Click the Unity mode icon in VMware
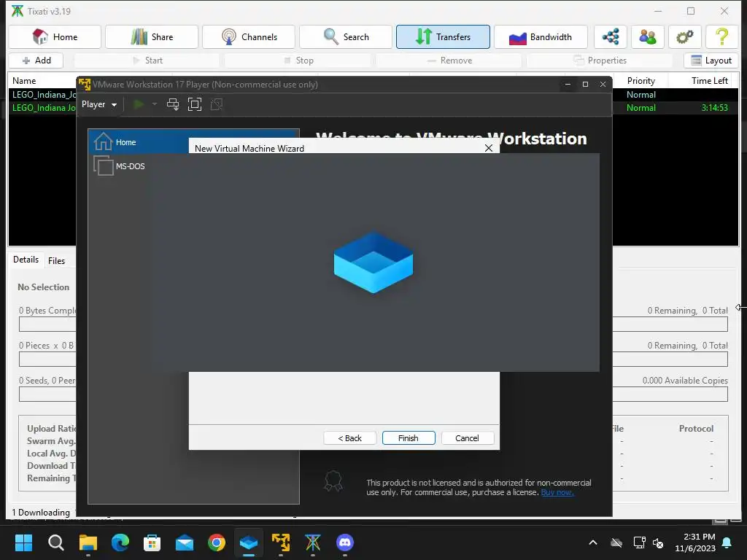The height and width of the screenshot is (560, 747). pyautogui.click(x=216, y=104)
